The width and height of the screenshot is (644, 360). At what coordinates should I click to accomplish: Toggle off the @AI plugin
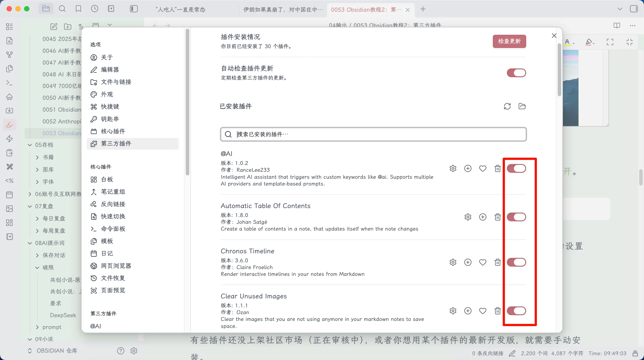tap(516, 168)
